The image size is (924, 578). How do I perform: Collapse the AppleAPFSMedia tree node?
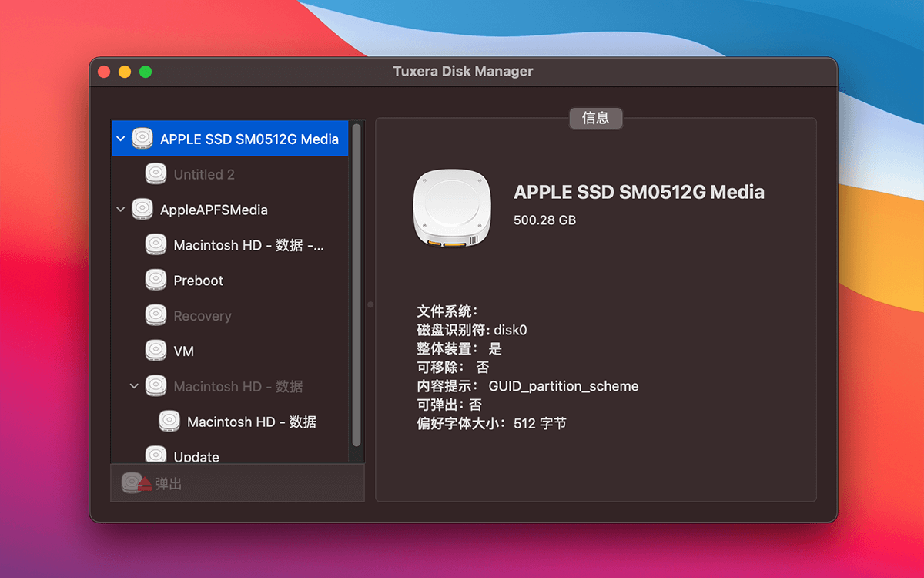click(120, 210)
